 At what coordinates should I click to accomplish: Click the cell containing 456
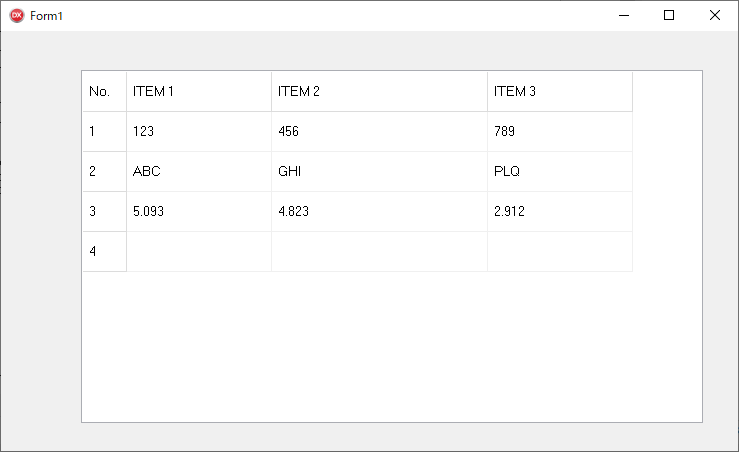379,131
